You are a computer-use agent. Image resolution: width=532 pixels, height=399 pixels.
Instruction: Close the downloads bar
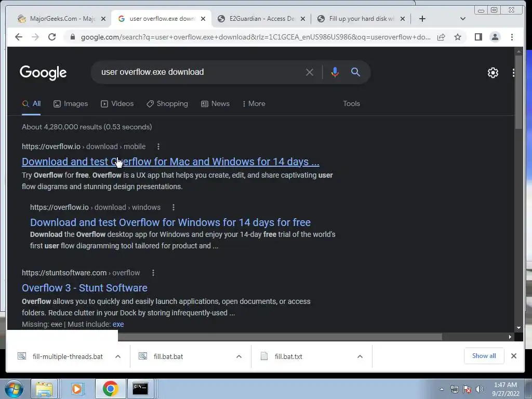(x=514, y=356)
